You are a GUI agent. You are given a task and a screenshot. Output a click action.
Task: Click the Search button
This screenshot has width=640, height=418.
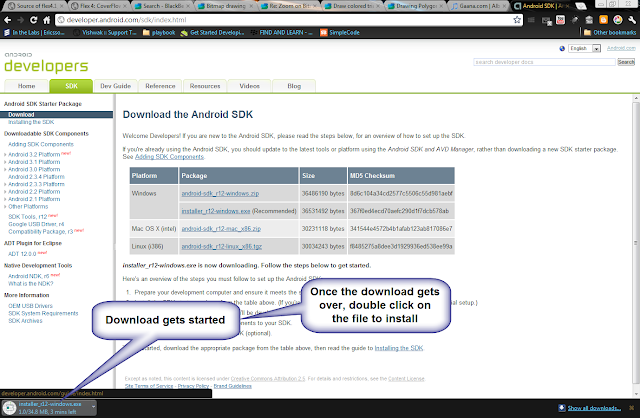[626, 62]
